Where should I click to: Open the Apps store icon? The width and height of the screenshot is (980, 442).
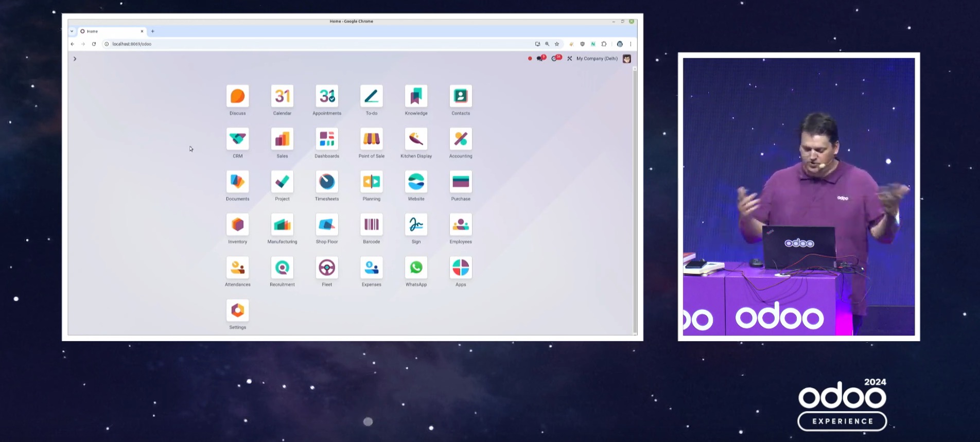[461, 268]
